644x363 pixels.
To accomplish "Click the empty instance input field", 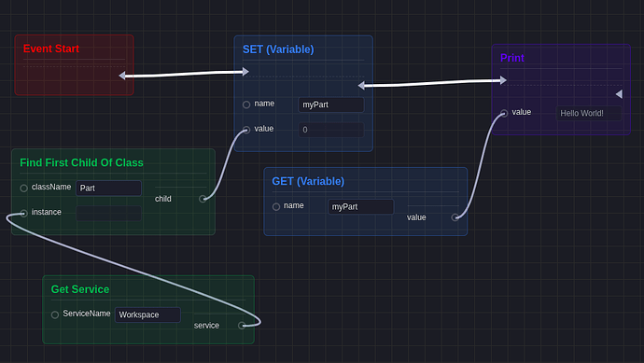I will click(108, 213).
